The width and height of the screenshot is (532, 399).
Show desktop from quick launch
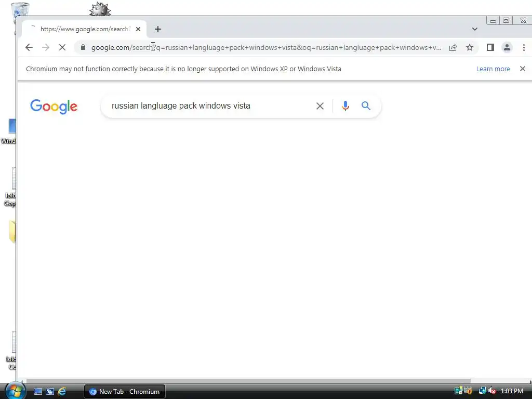point(37,392)
